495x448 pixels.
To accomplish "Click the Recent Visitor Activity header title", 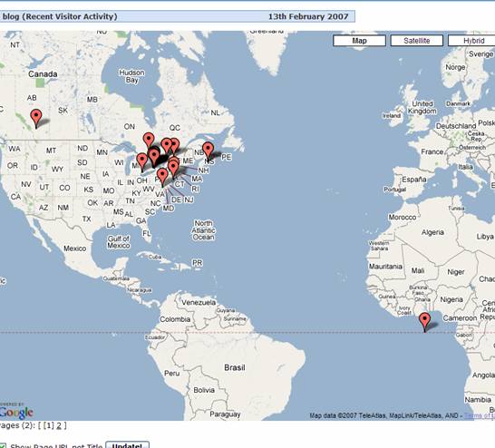I will tap(60, 16).
